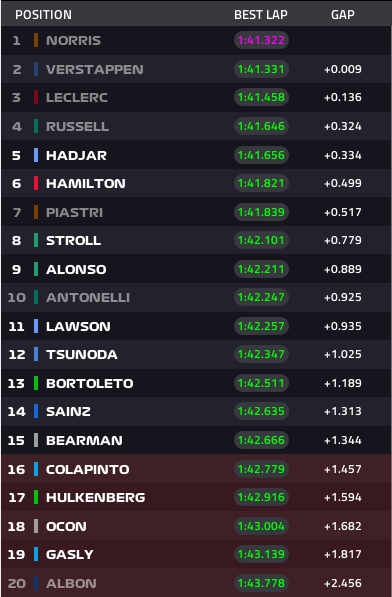Viewport: 392px width, 597px height.
Task: Click the BEST LAP column header
Action: (x=261, y=14)
